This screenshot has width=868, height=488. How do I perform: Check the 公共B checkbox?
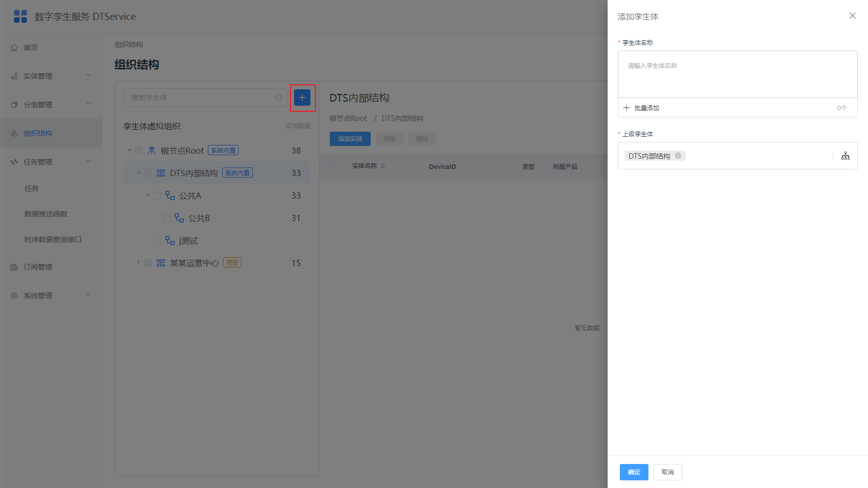[166, 218]
